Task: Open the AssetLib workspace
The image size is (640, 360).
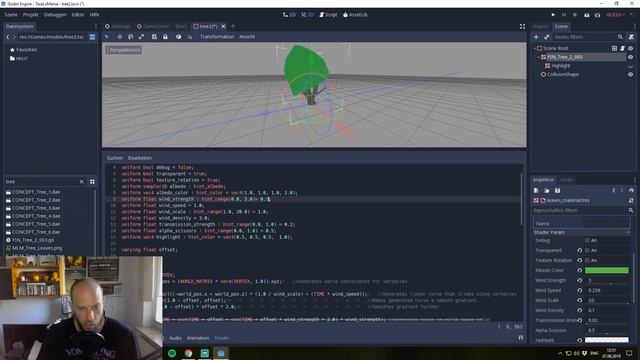Action: point(355,15)
